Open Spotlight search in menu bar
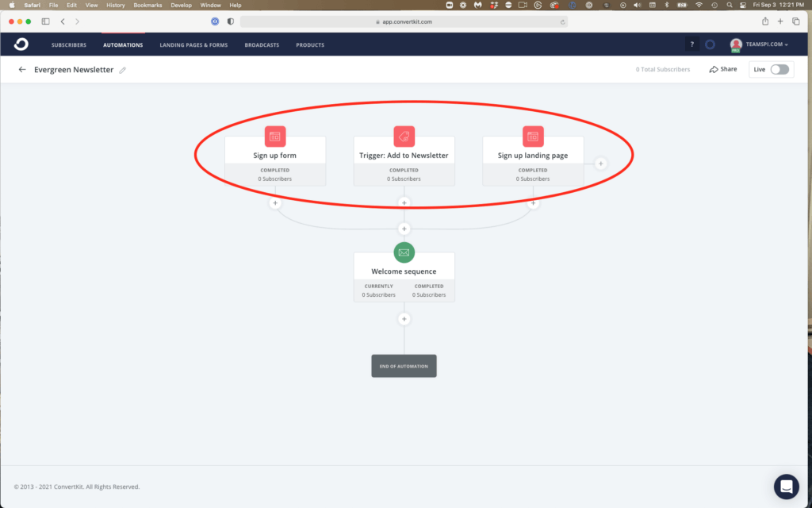 click(x=730, y=6)
